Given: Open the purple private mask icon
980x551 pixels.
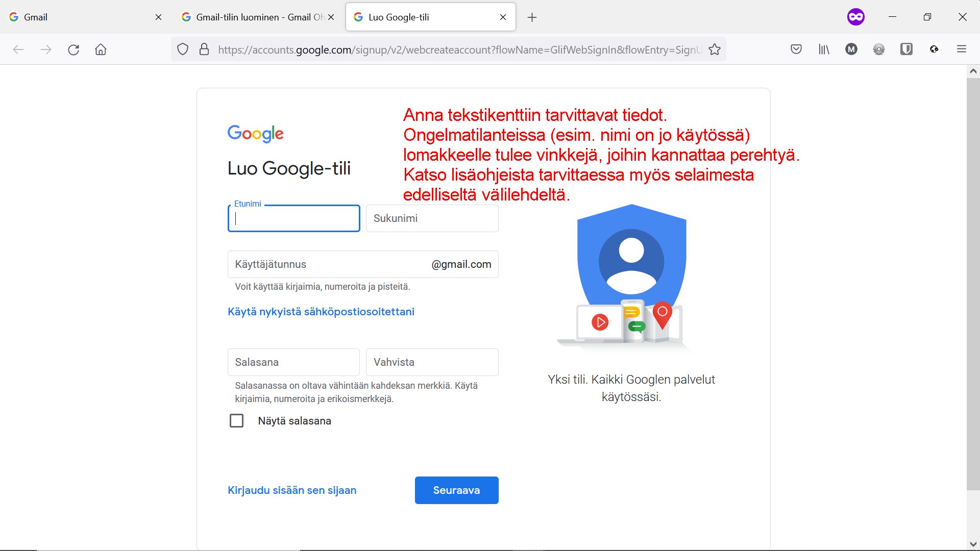Looking at the screenshot, I should click(x=856, y=17).
